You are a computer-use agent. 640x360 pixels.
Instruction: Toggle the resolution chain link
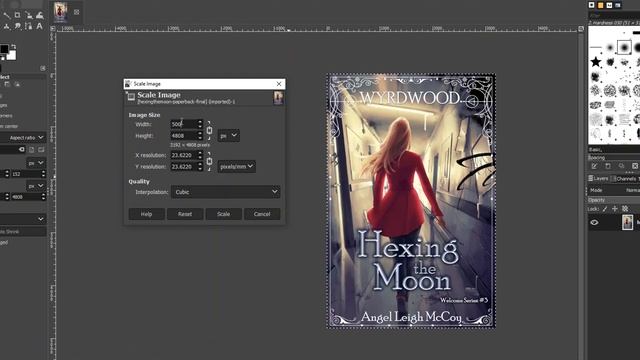[209, 161]
